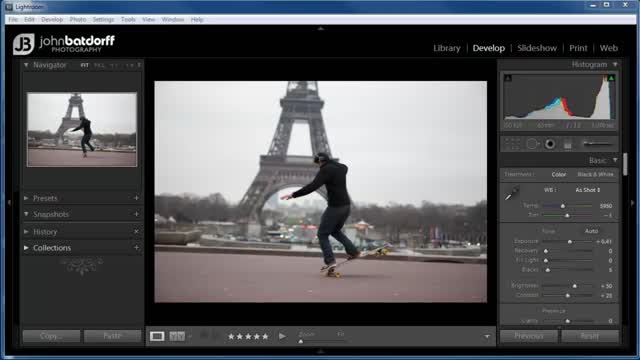
Task: Add a new preset with plus icon
Action: click(x=136, y=198)
